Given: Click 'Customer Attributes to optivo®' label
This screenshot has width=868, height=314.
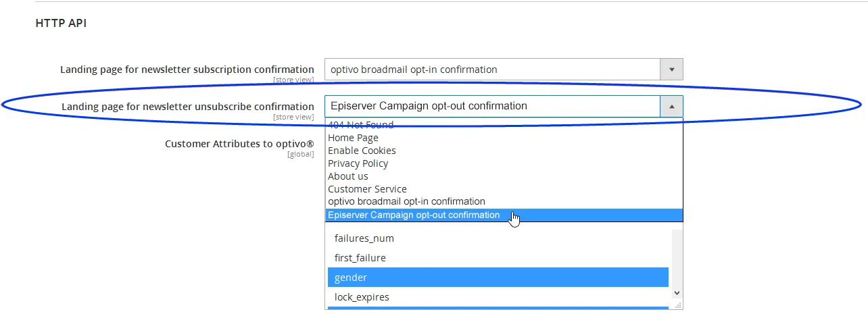Looking at the screenshot, I should [x=239, y=144].
